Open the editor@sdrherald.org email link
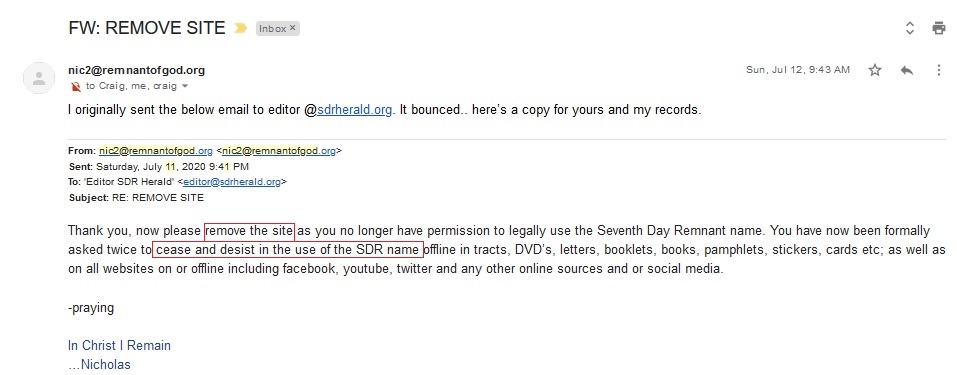 click(x=232, y=181)
